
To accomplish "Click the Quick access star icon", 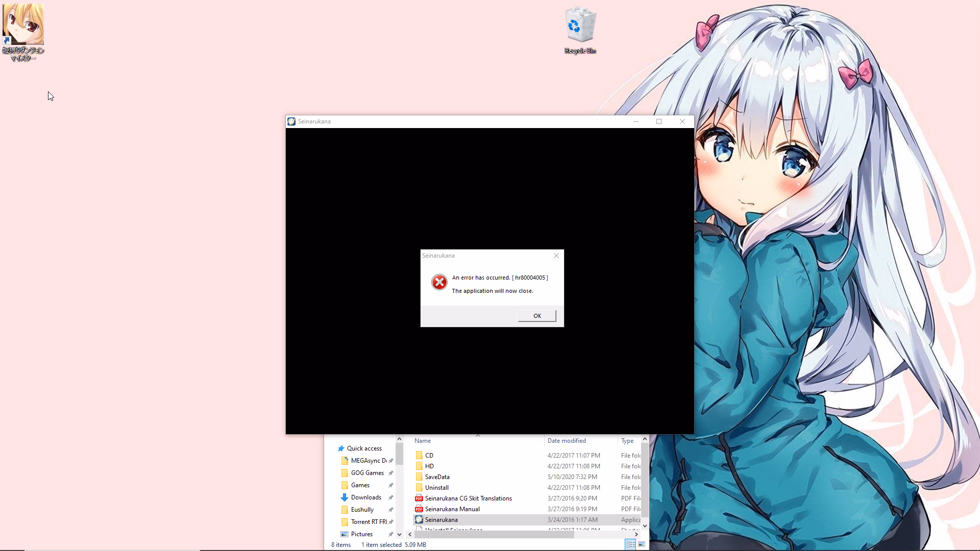I will 341,448.
